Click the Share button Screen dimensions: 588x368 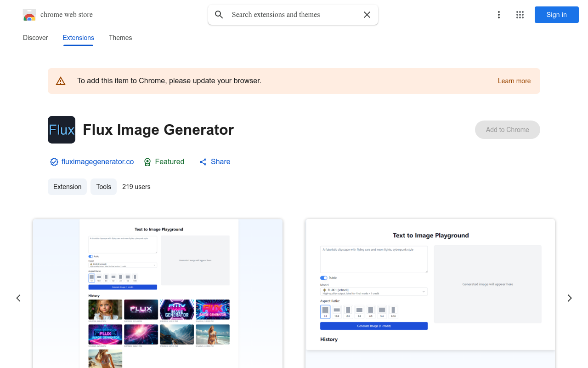215,162
